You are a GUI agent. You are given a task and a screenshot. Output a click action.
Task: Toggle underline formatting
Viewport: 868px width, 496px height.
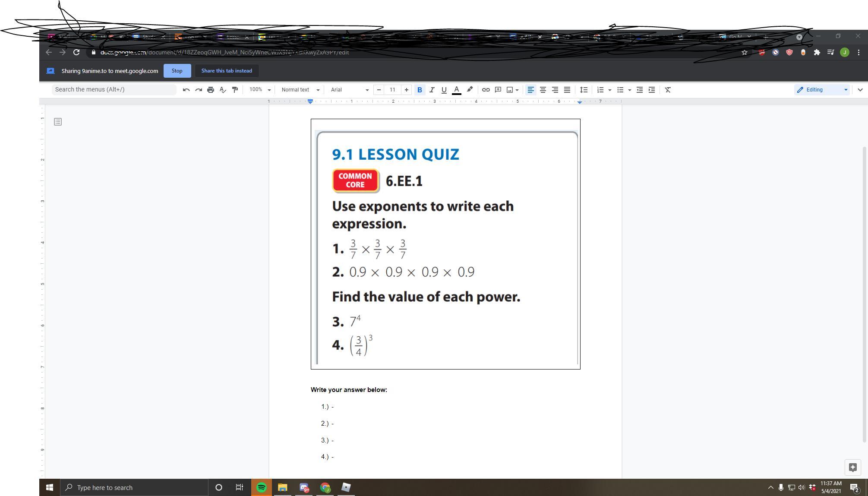click(x=444, y=90)
